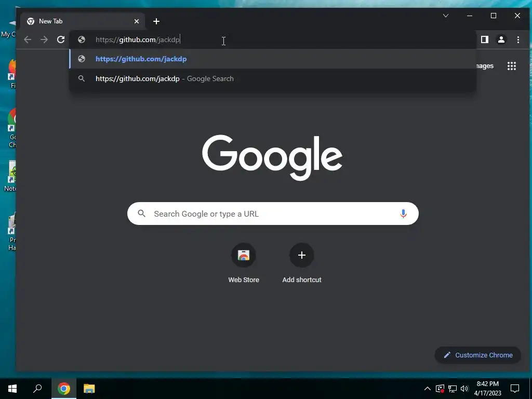Select the New Tab tab

tap(83, 21)
